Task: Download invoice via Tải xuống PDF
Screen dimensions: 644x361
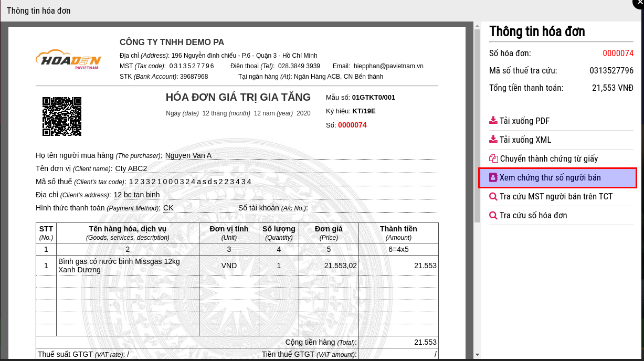Action: point(524,121)
